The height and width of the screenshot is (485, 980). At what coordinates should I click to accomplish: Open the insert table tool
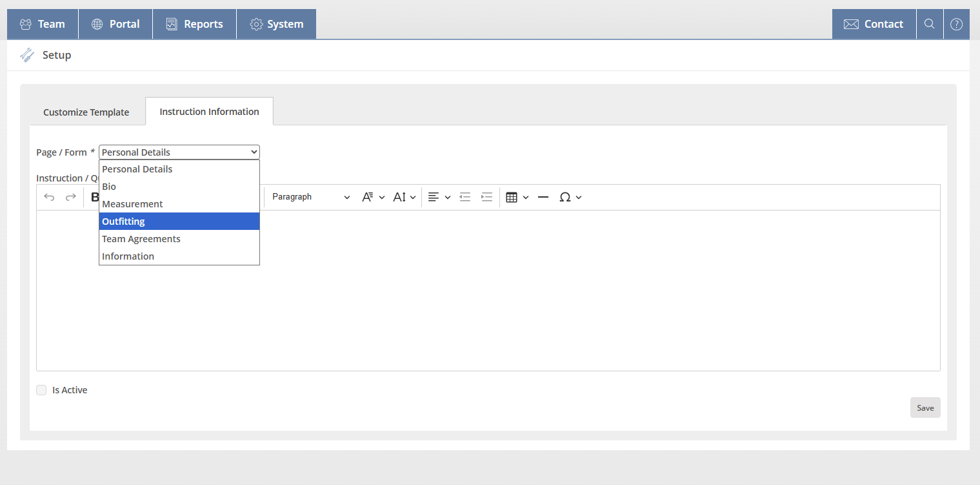[517, 197]
